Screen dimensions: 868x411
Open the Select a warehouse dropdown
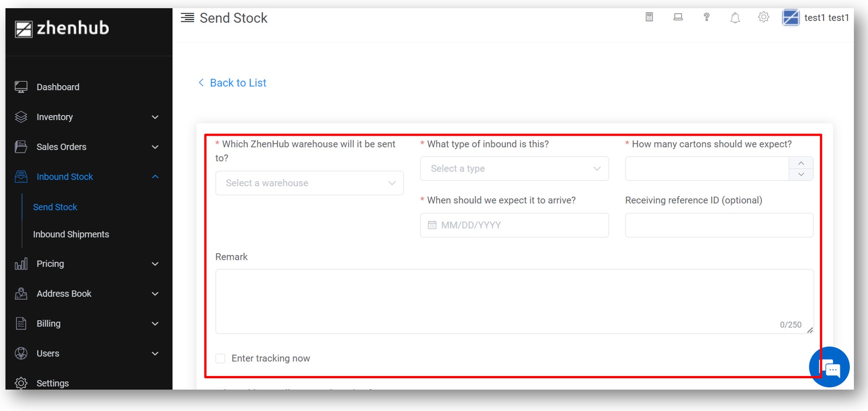(x=310, y=183)
